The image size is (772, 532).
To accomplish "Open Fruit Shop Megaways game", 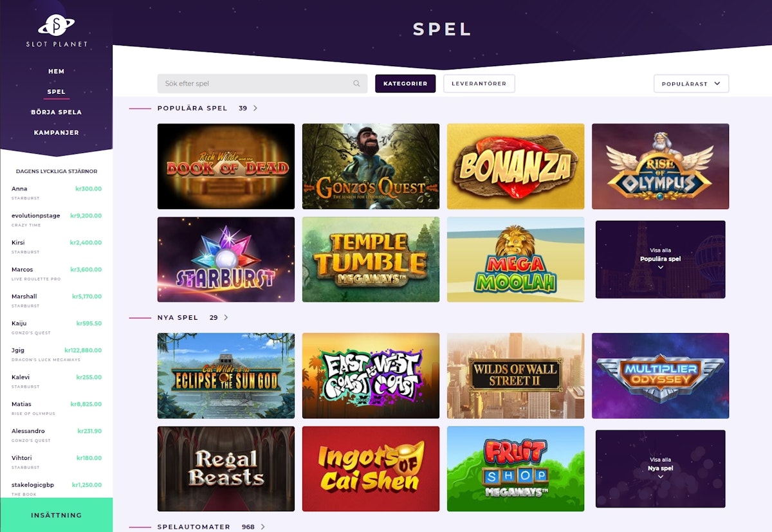I will (x=515, y=469).
